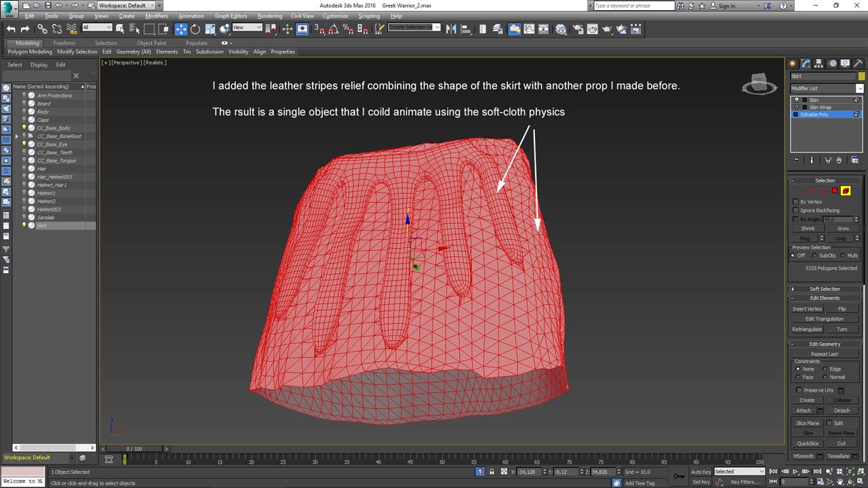
Task: Select the Polygon sub-object level icon
Action: (x=835, y=191)
